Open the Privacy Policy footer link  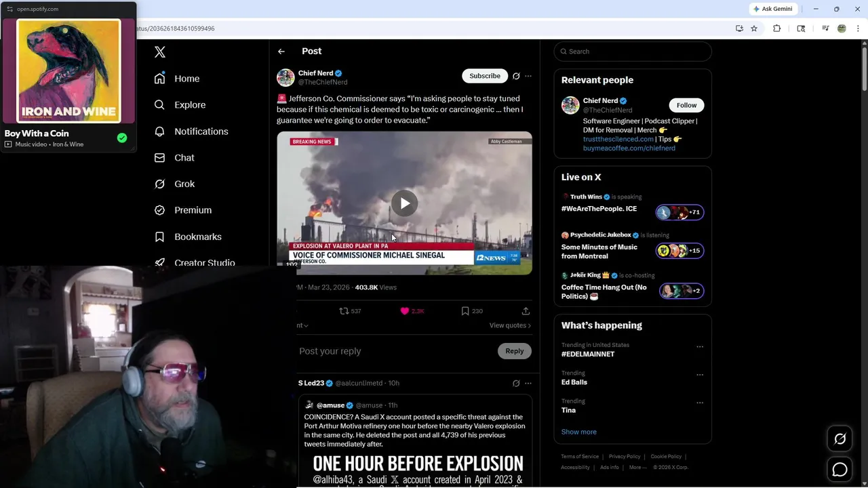(625, 457)
